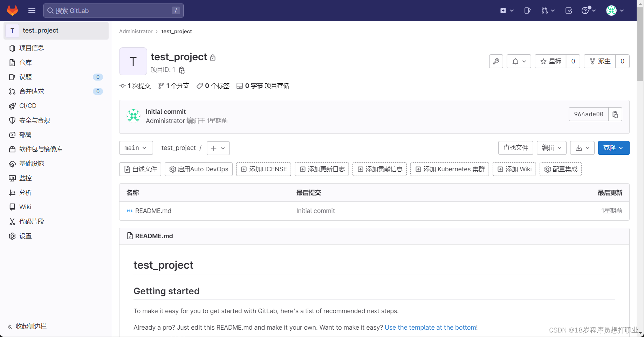The image size is (644, 337).
Task: Select test_project in the sidebar header
Action: pos(56,30)
